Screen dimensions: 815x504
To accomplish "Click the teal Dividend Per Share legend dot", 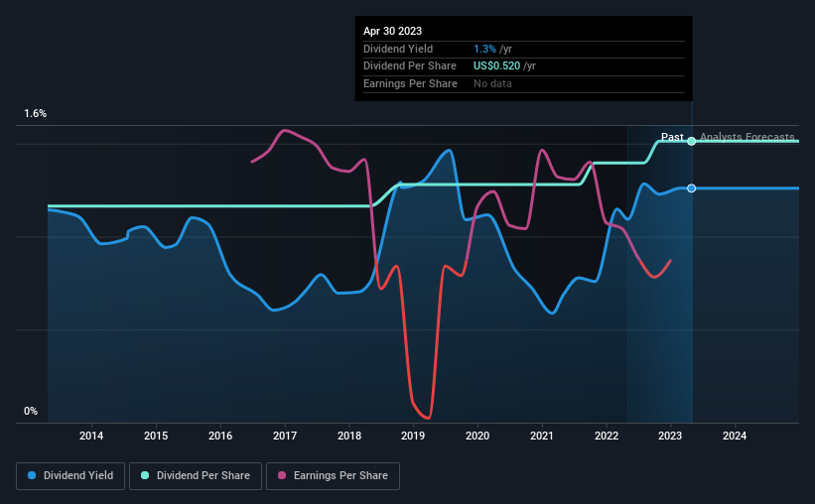I will [x=145, y=475].
